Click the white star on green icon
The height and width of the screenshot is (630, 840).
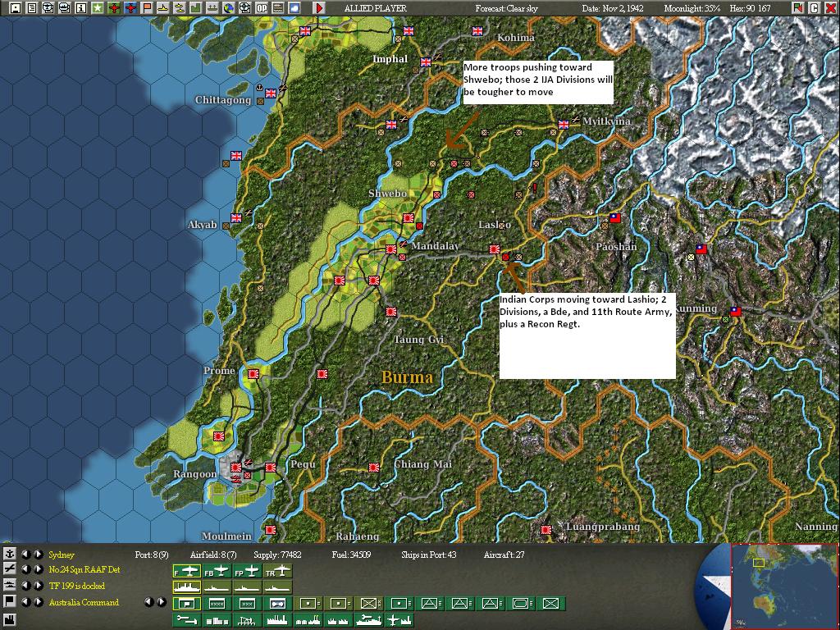point(97,8)
